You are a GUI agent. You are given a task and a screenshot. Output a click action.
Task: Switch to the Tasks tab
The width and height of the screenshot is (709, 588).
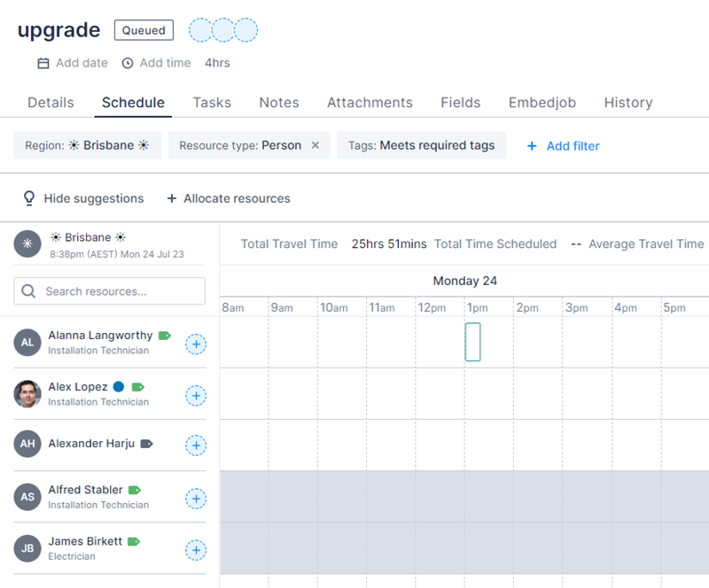pos(212,102)
